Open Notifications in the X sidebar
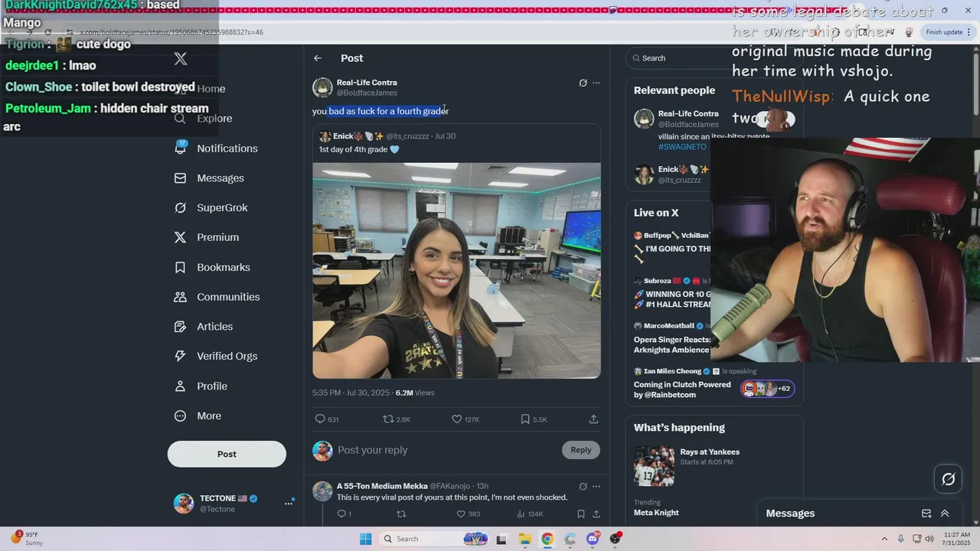The width and height of the screenshot is (980, 551). (x=216, y=148)
